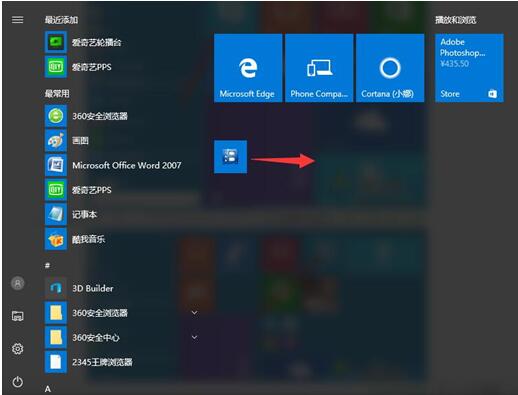This screenshot has width=518, height=395.
Task: Launch 360安全浏览器 icon under most used
Action: coord(56,116)
